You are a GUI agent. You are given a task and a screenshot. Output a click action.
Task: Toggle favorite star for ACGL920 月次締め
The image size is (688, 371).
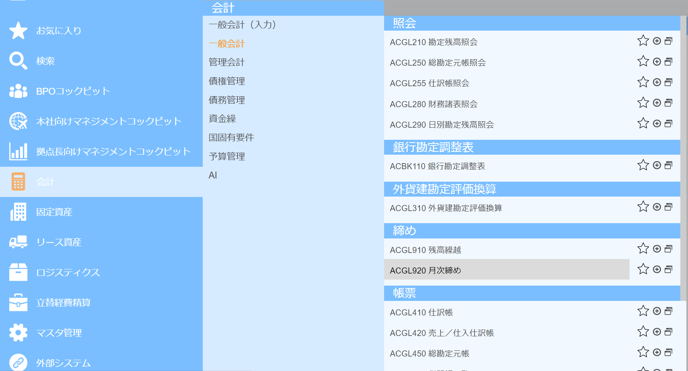(x=643, y=269)
